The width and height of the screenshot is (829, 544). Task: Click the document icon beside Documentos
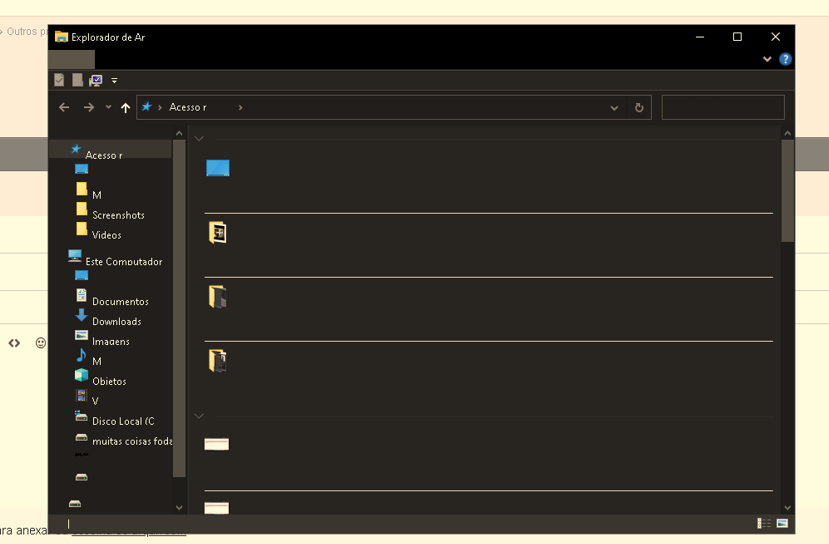(81, 295)
